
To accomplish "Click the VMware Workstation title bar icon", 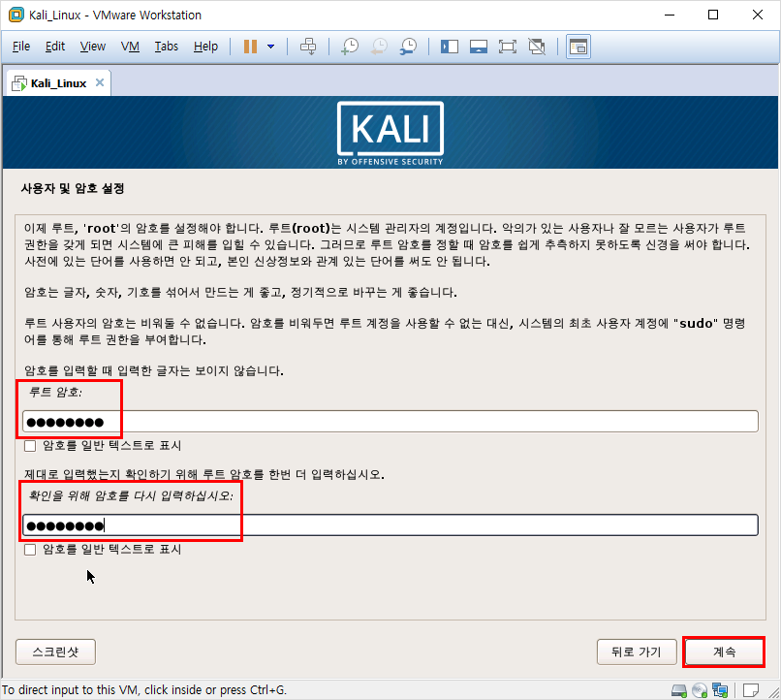I will 16,15.
